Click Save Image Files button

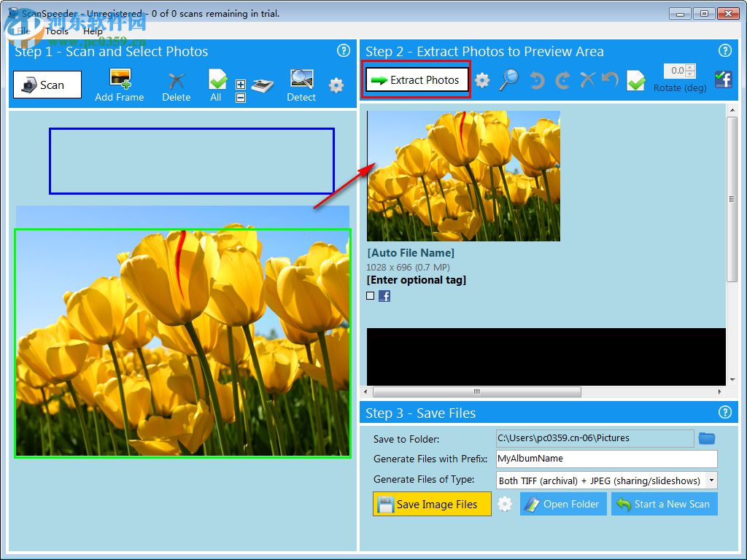point(432,504)
